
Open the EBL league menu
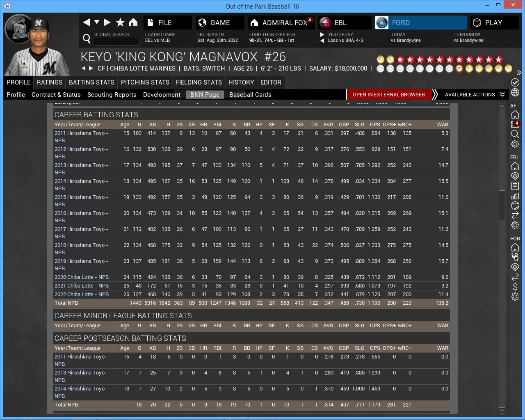tap(345, 23)
